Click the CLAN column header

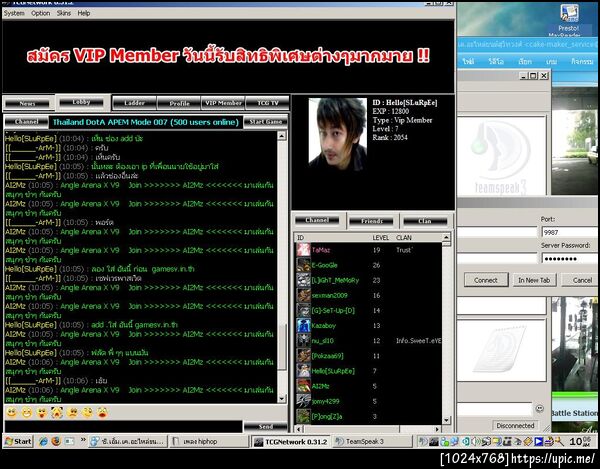pyautogui.click(x=404, y=238)
